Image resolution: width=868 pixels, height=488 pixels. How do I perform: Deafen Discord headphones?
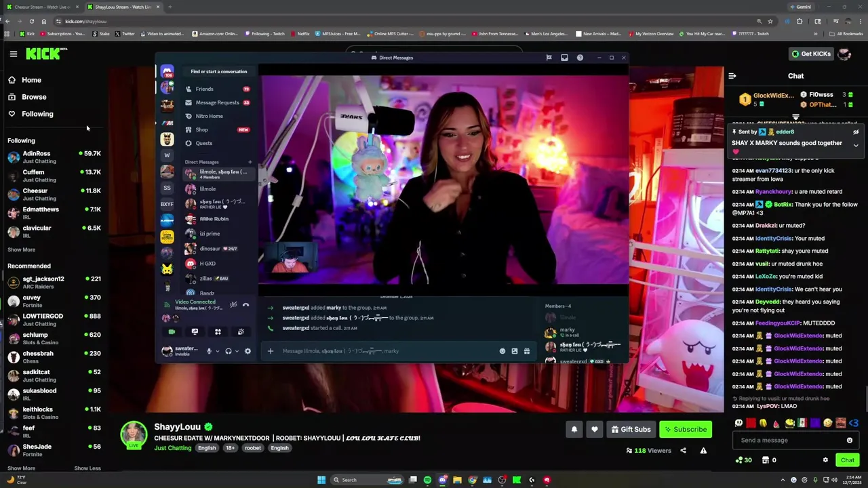229,351
